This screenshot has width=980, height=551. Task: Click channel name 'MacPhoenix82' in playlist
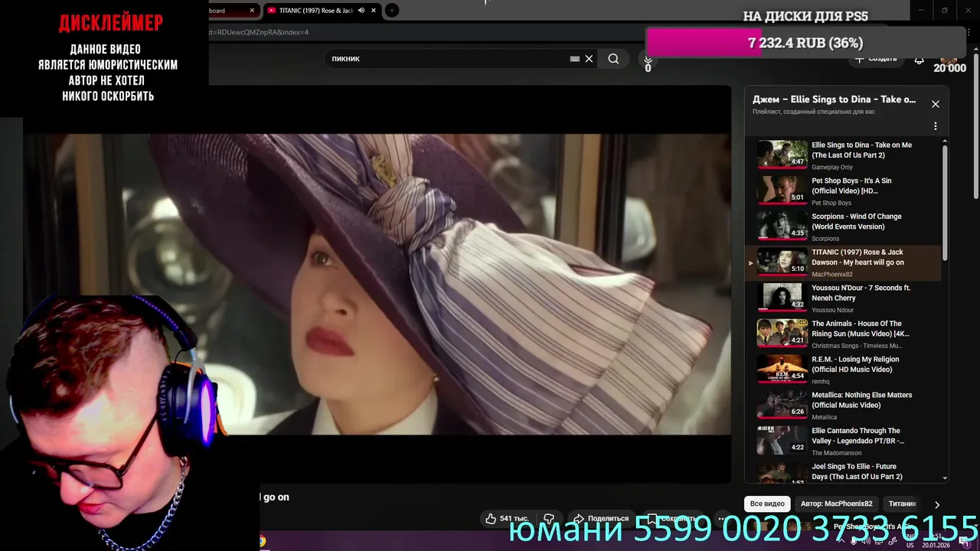[x=831, y=274]
